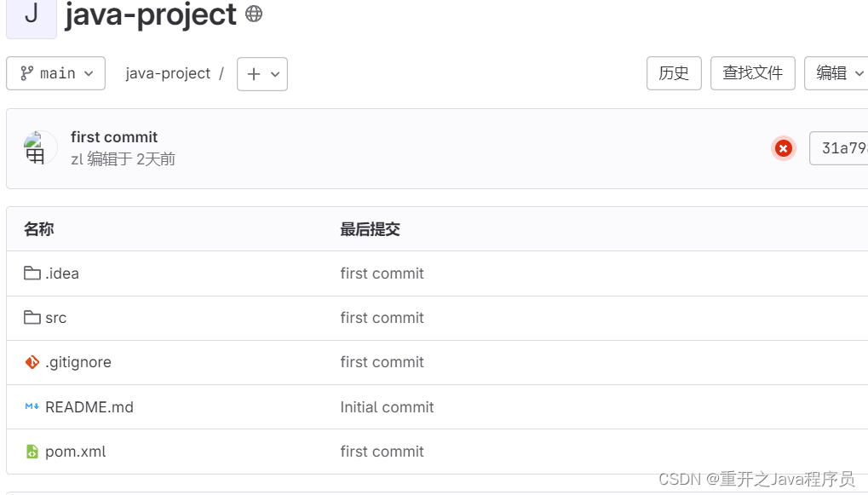Open the main branch selector dropdown

pyautogui.click(x=56, y=73)
